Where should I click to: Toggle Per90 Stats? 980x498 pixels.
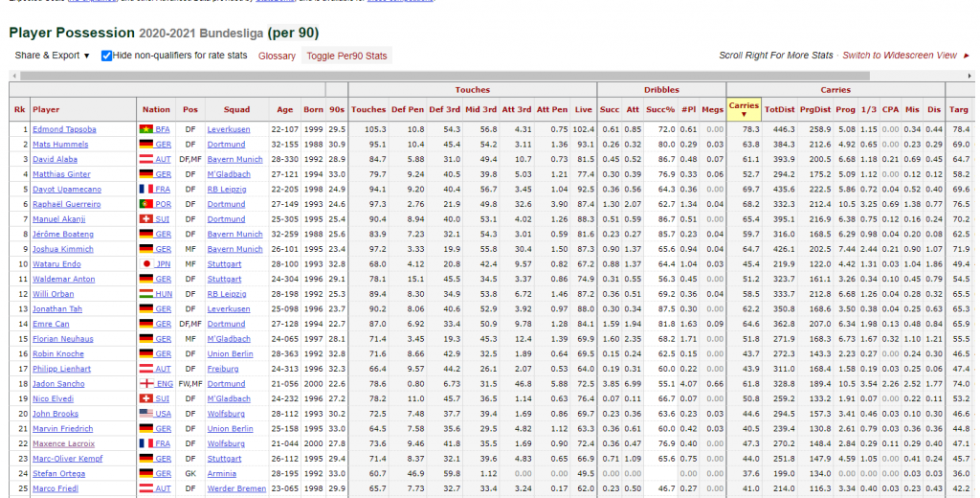point(346,56)
